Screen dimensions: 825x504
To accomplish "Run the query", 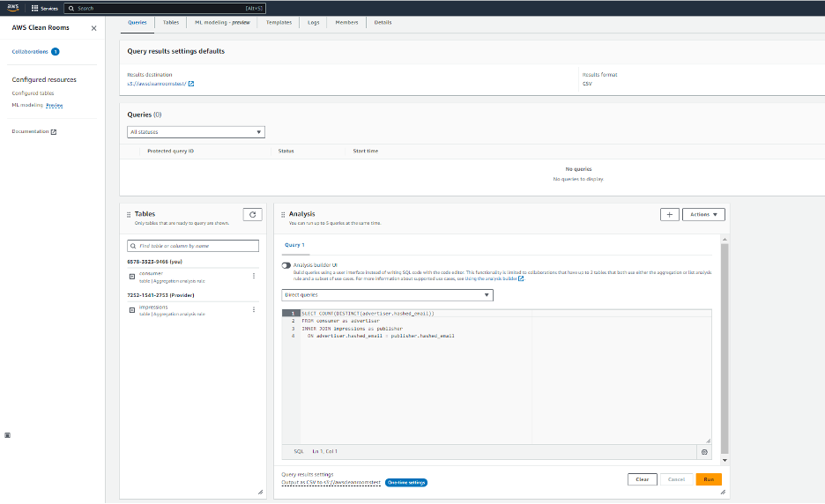I will tap(709, 480).
